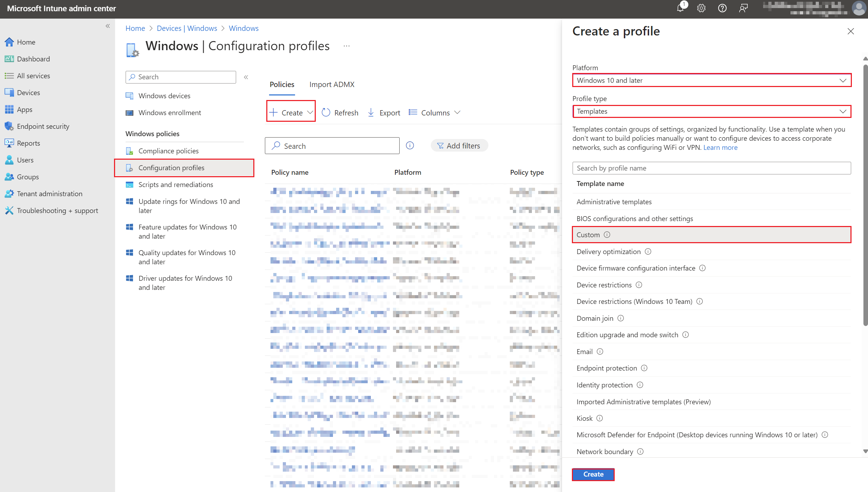Open the settings gear icon

[701, 8]
